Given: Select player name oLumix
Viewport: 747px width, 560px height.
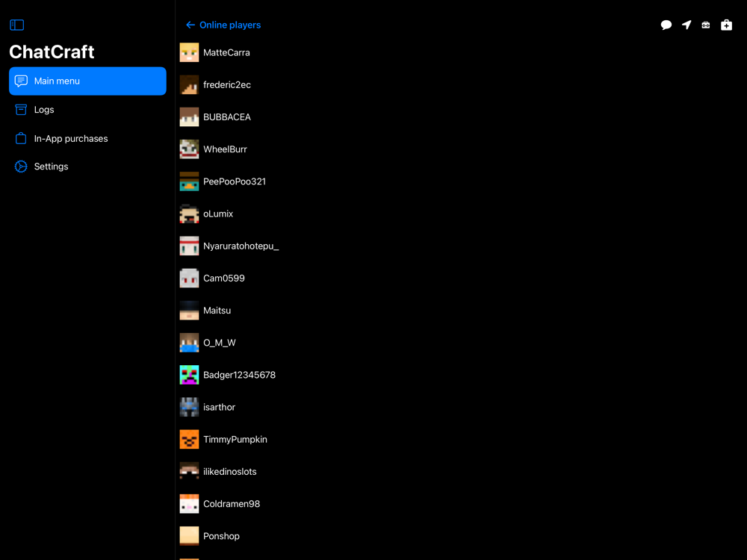Looking at the screenshot, I should (x=218, y=214).
